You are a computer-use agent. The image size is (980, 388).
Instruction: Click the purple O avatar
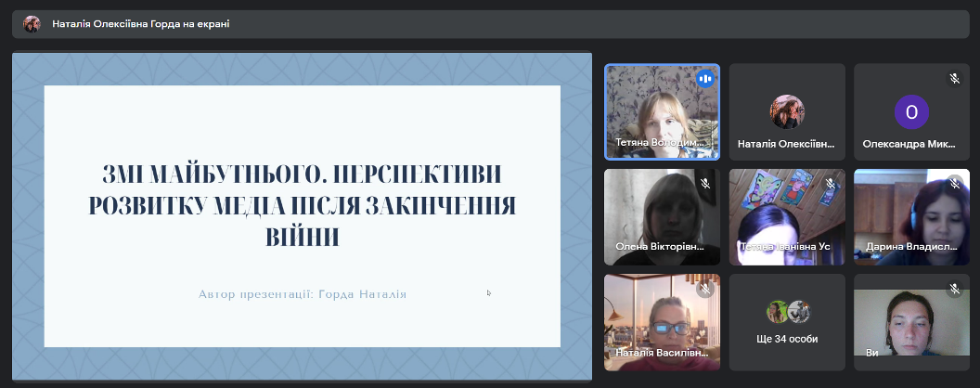(912, 111)
